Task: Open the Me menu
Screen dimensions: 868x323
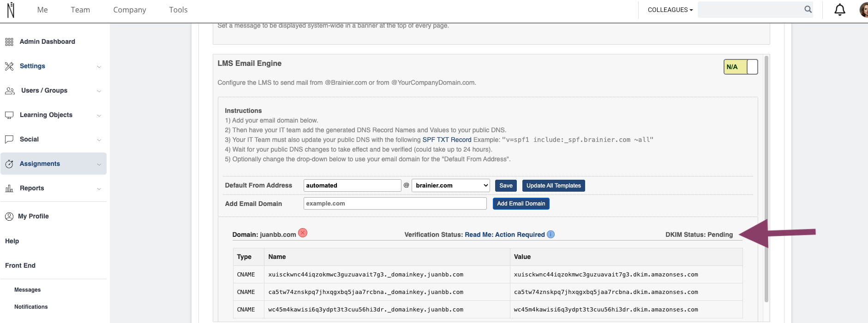Action: coord(42,10)
